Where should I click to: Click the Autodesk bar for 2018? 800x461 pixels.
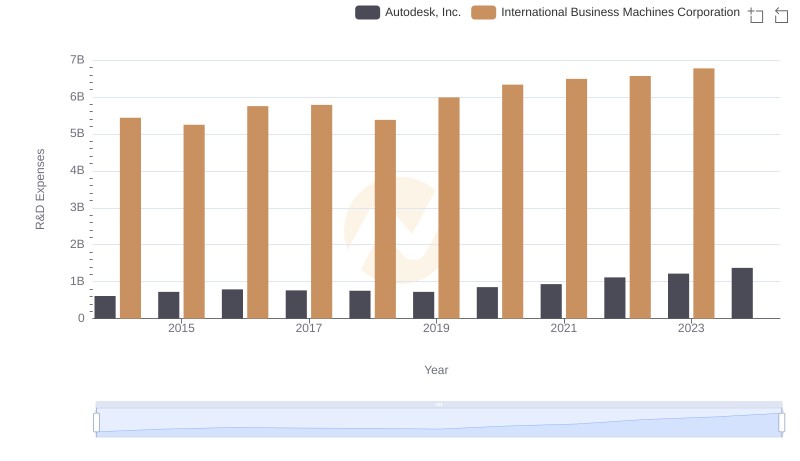tap(360, 304)
